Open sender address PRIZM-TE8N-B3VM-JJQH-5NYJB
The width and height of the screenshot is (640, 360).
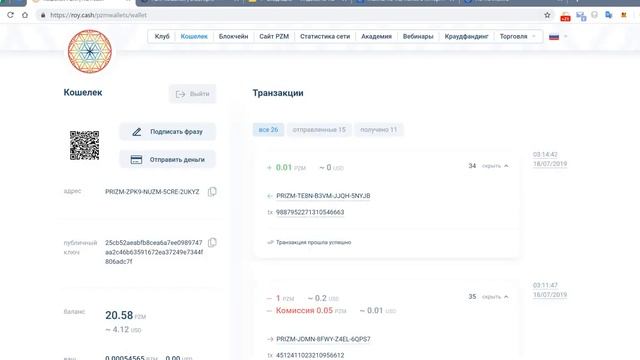pyautogui.click(x=323, y=196)
